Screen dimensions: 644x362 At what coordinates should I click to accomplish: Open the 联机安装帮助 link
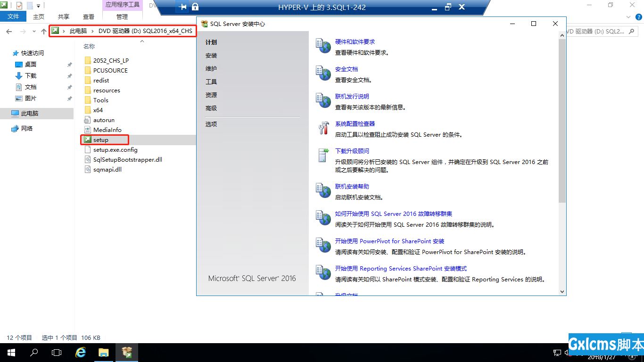pos(352,187)
